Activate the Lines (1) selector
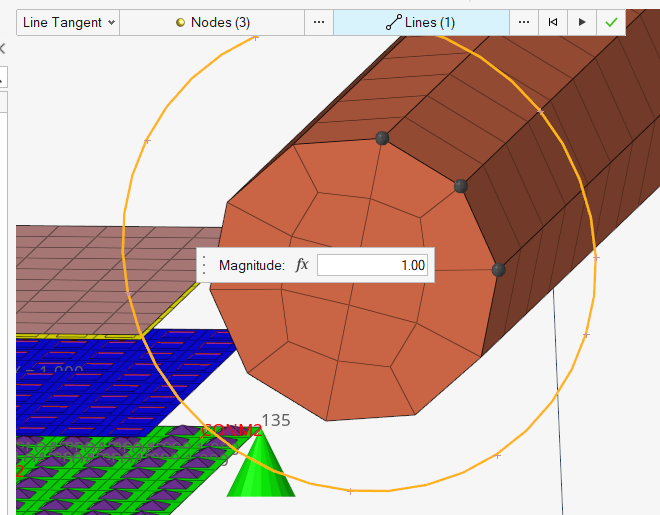 [x=420, y=22]
